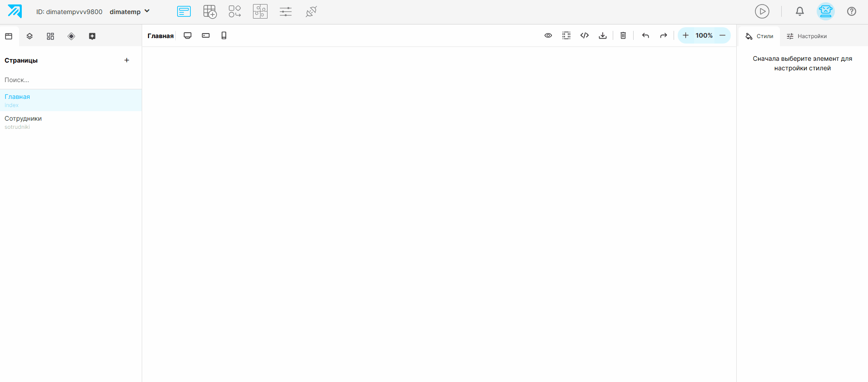Open the sliders settings icon in top bar

286,11
